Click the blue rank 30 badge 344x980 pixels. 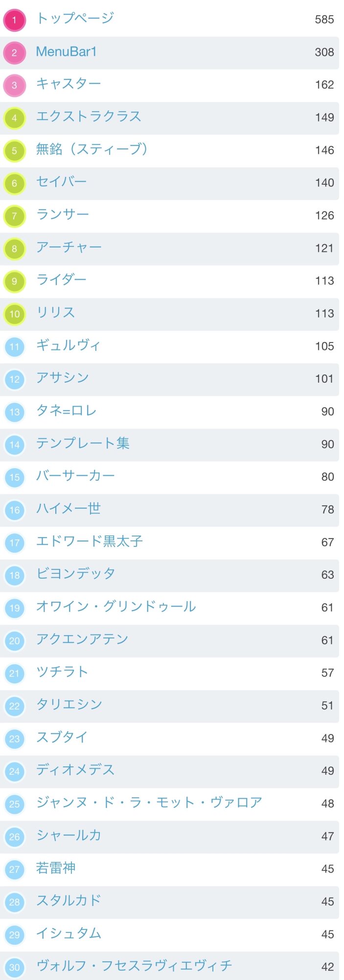[x=14, y=967]
